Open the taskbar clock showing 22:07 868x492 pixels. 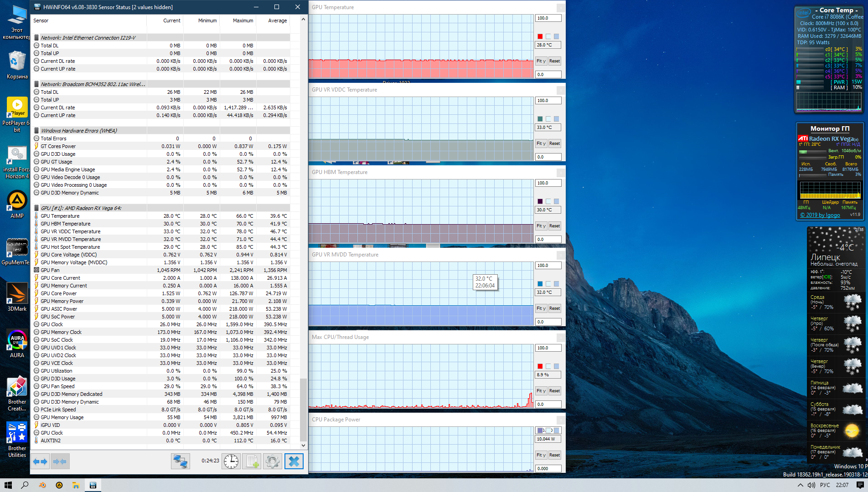[x=842, y=485]
